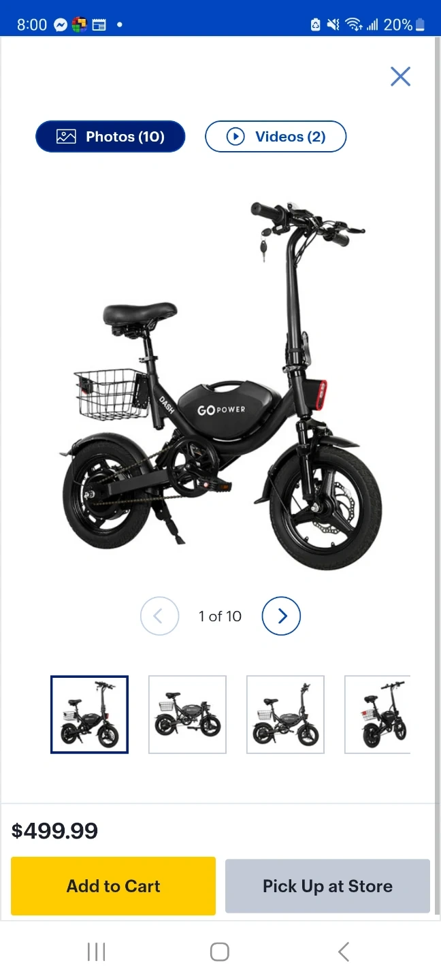Viewport: 441px width, 980px height.
Task: Select the first bike thumbnail
Action: (x=89, y=715)
